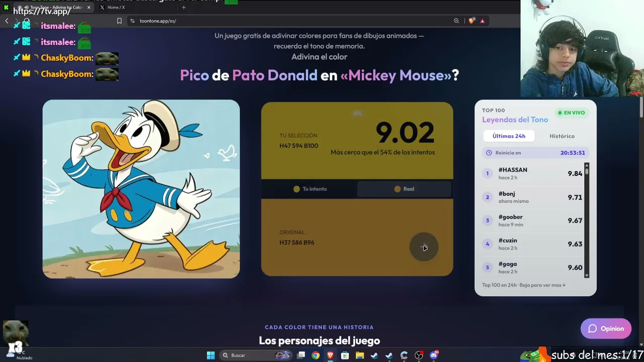This screenshot has width=644, height=362.
Task: Toggle the Real color view
Action: 404,189
